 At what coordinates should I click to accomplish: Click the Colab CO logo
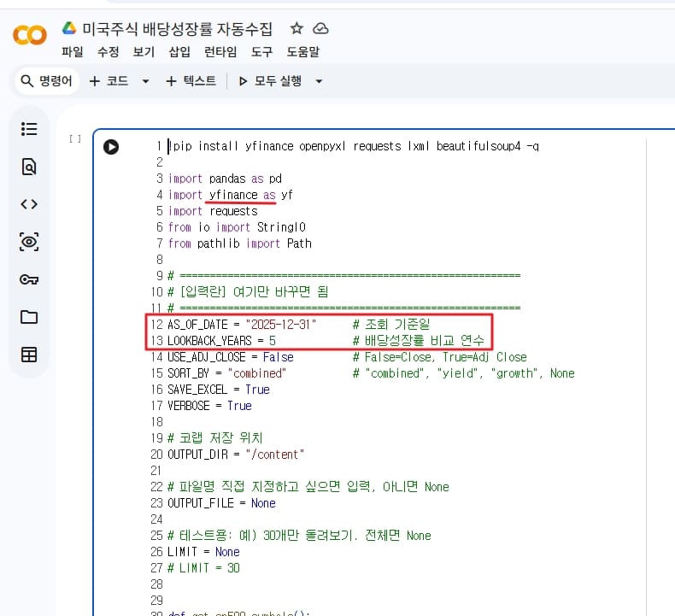(x=30, y=35)
